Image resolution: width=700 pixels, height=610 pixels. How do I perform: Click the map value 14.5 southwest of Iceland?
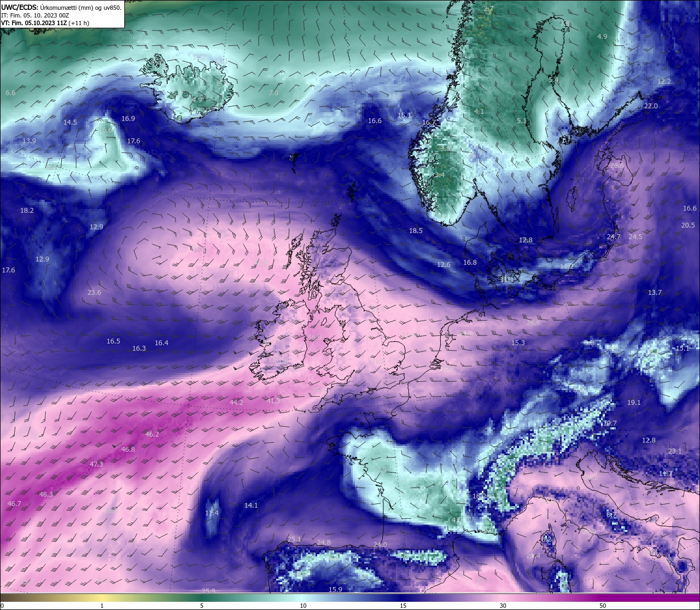coord(70,122)
